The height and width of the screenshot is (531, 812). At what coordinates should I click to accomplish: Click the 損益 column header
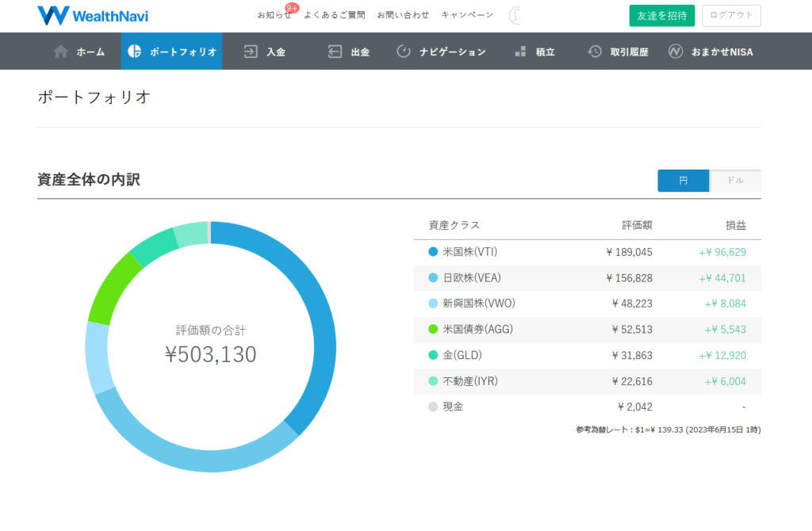735,225
